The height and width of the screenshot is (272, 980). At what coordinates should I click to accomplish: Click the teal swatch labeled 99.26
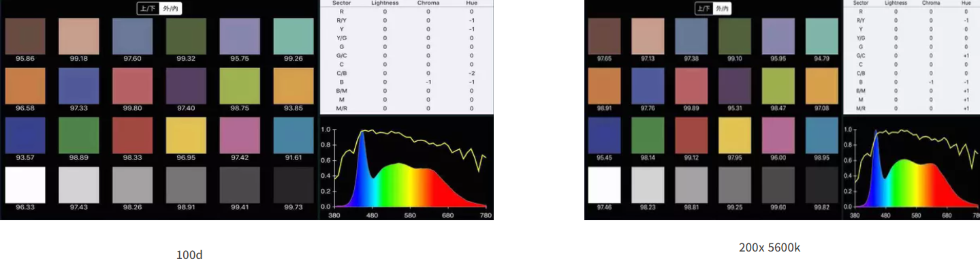[294, 36]
